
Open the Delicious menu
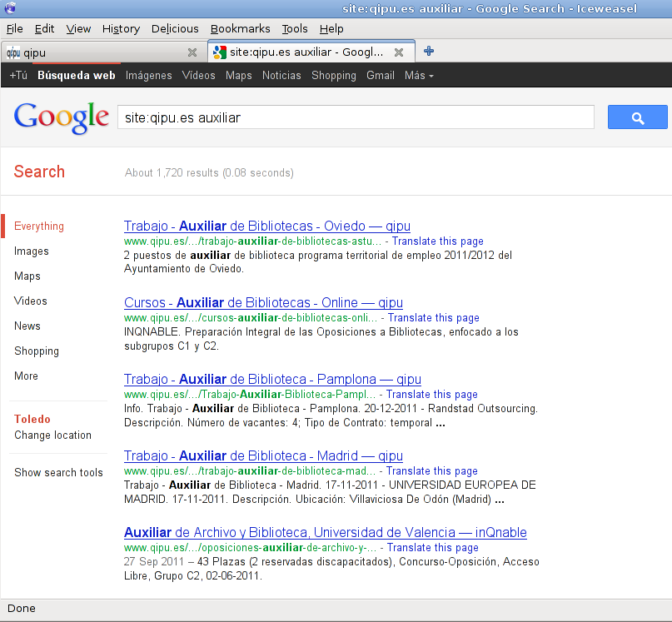pos(175,28)
